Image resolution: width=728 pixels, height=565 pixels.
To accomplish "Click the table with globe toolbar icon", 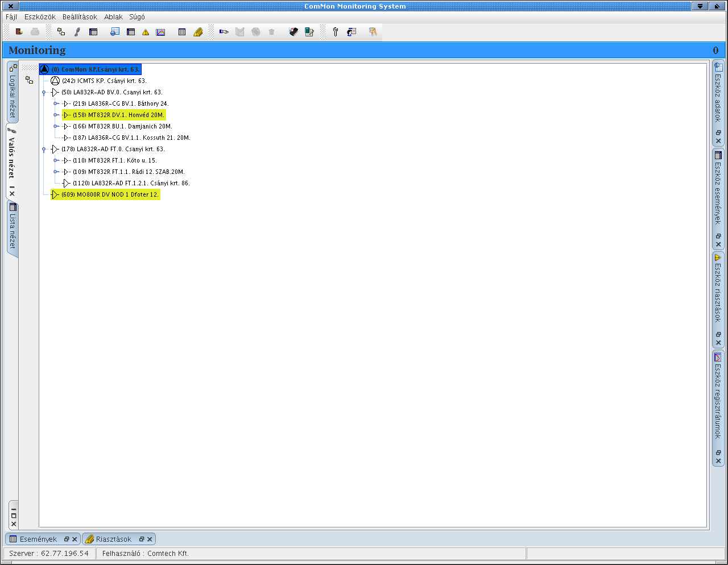I will (115, 32).
